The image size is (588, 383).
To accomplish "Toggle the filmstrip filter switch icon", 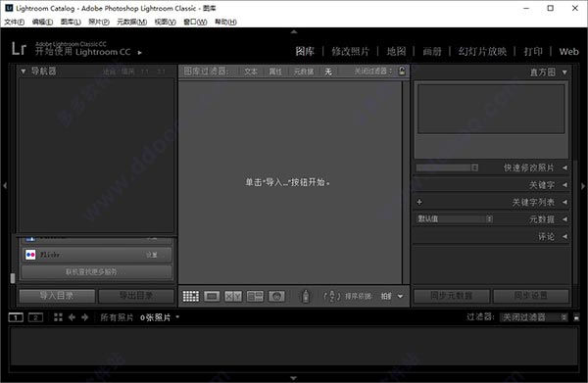I will click(x=576, y=317).
